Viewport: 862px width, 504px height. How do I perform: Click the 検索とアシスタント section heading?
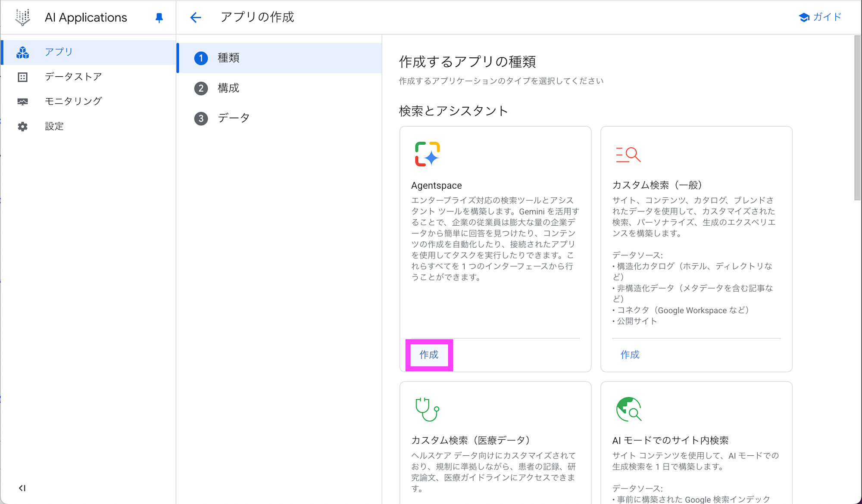click(453, 111)
